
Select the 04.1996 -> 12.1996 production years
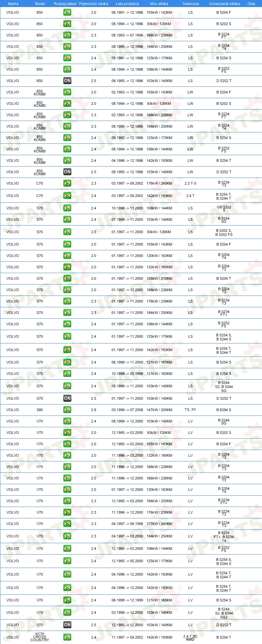click(127, 160)
